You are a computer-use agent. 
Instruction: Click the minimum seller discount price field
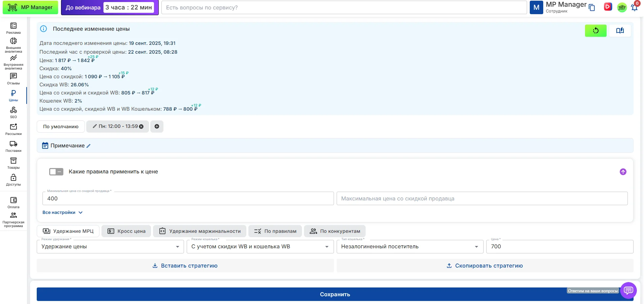tap(188, 199)
